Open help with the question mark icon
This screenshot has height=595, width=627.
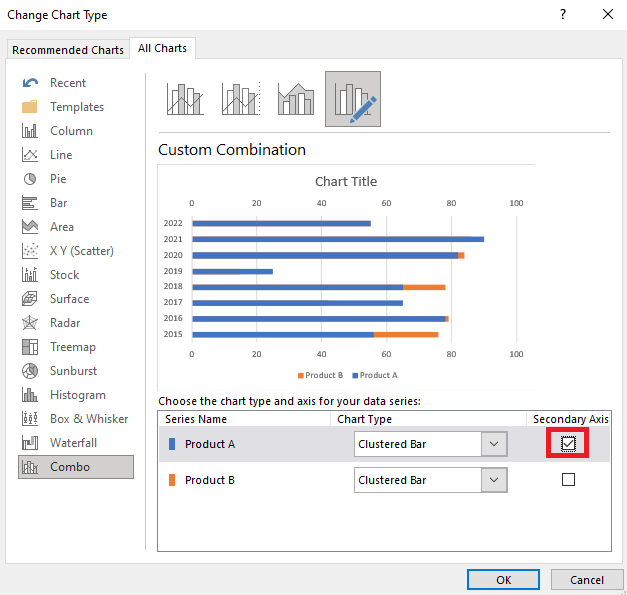click(563, 14)
